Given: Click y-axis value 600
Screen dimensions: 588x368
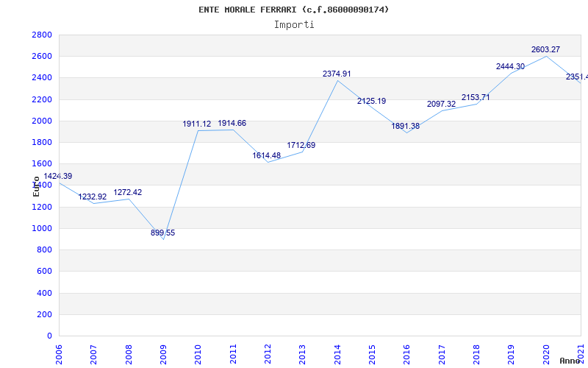Looking at the screenshot, I should point(44,271).
